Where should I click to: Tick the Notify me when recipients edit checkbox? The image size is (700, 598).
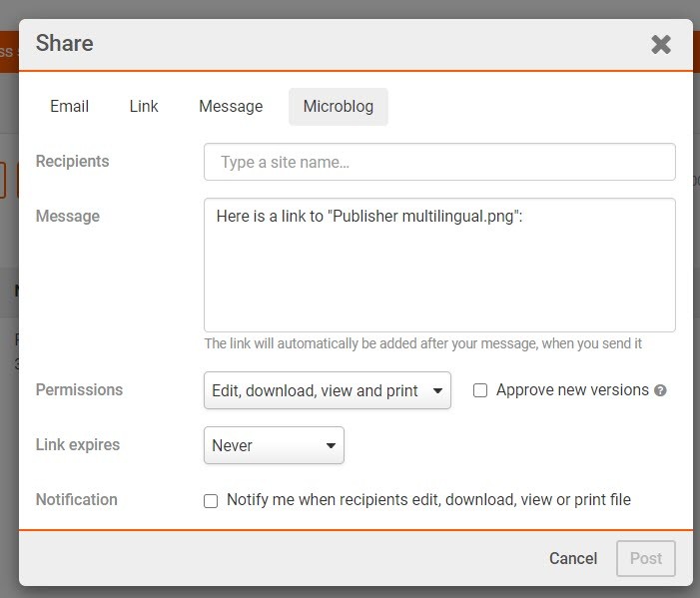click(x=211, y=501)
